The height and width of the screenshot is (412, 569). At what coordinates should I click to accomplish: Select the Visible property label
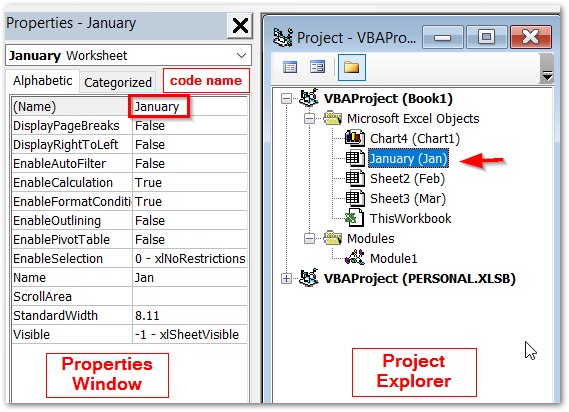pos(32,334)
